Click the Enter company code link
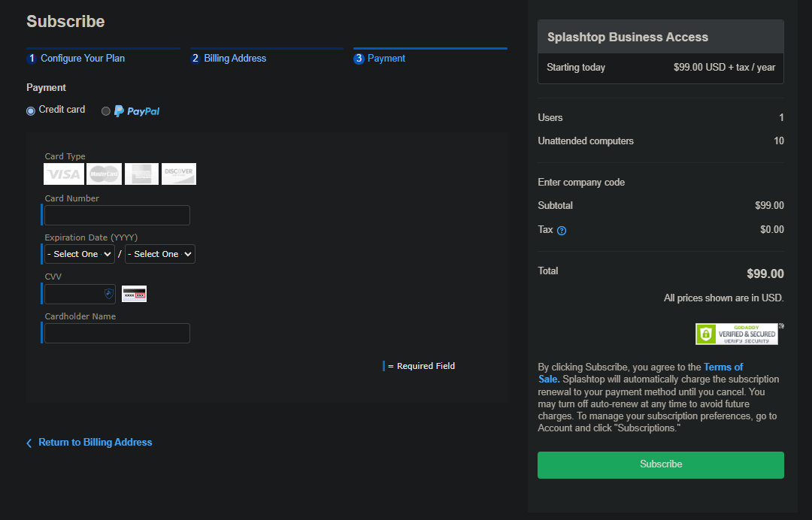 581,182
